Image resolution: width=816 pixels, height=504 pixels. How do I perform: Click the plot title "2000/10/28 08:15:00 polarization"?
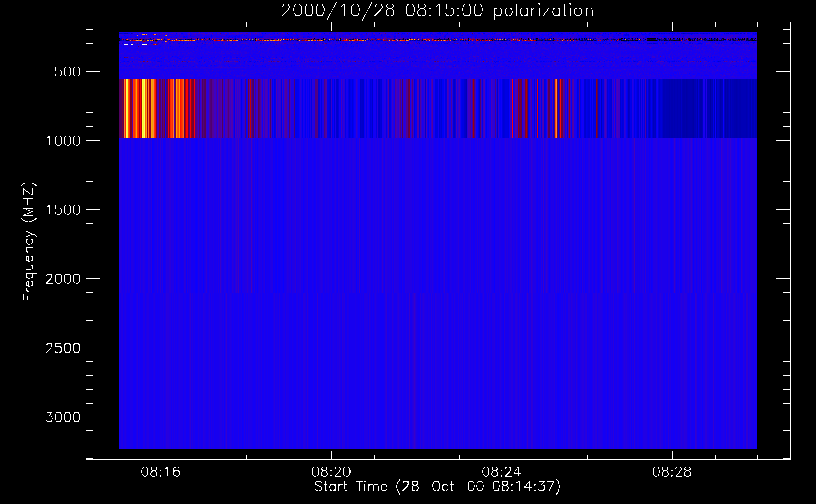point(437,11)
